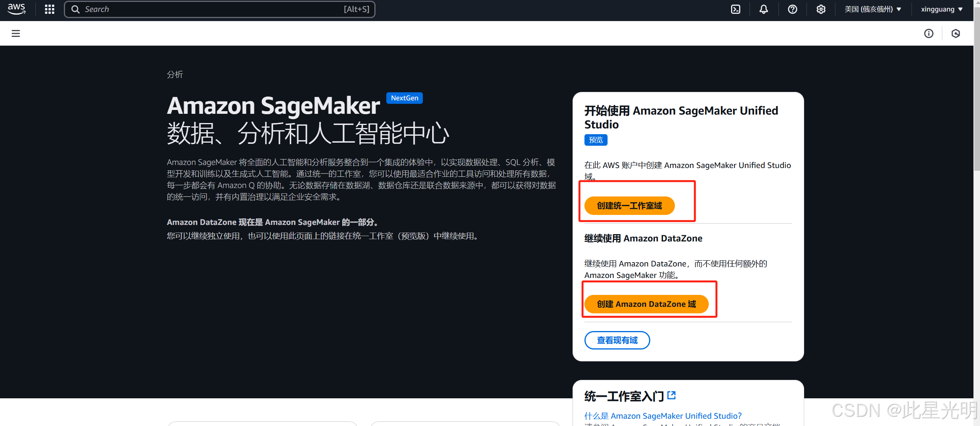Open the info panel icon
This screenshot has width=980, height=426.
tap(928, 33)
